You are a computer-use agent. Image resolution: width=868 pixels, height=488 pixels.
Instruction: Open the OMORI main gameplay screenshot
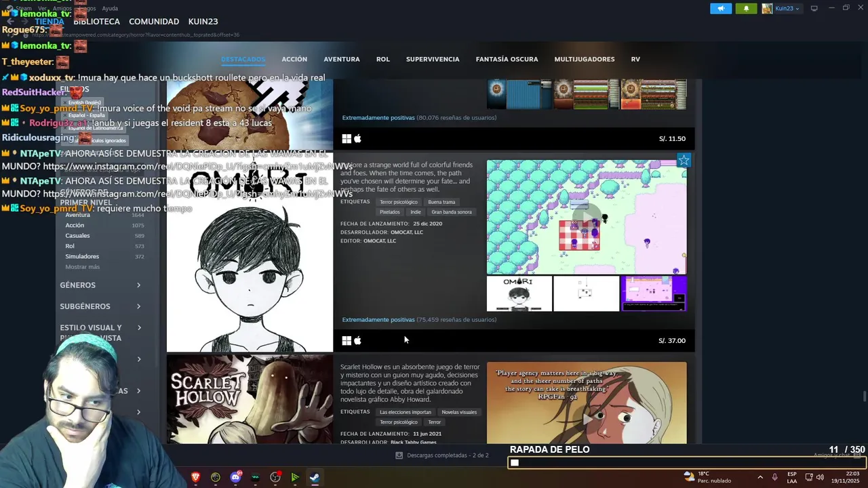tap(587, 217)
